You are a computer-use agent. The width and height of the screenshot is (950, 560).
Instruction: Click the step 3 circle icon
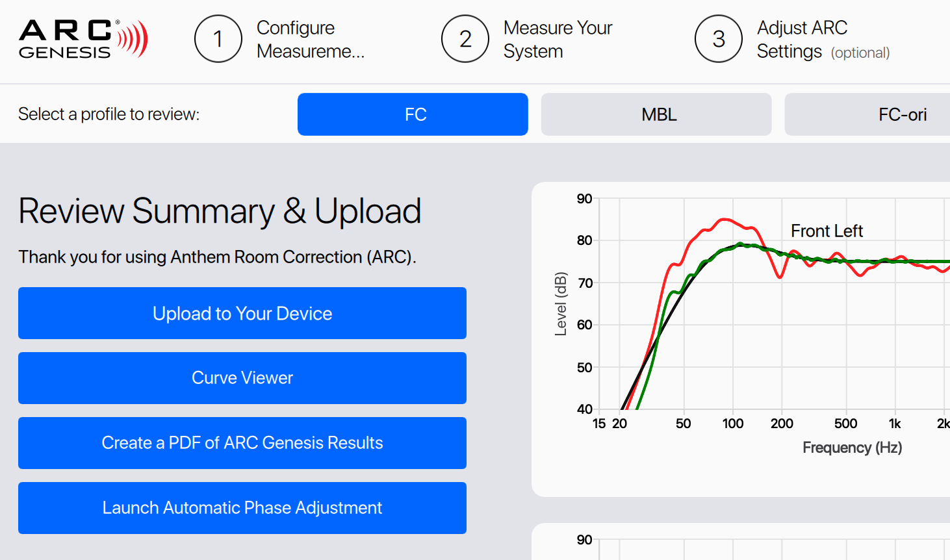(719, 39)
